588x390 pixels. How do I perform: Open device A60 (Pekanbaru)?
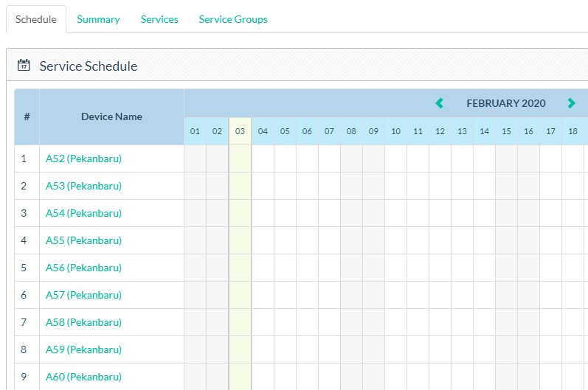point(83,377)
